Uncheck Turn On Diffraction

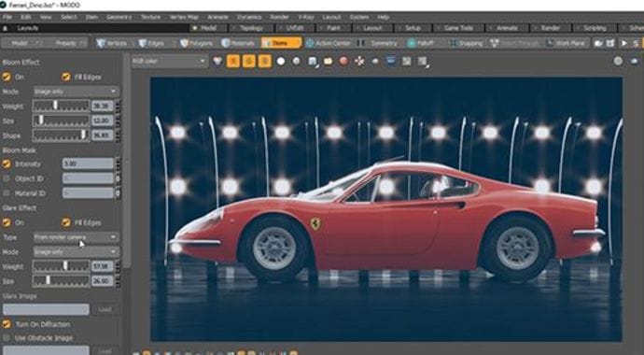click(x=7, y=324)
